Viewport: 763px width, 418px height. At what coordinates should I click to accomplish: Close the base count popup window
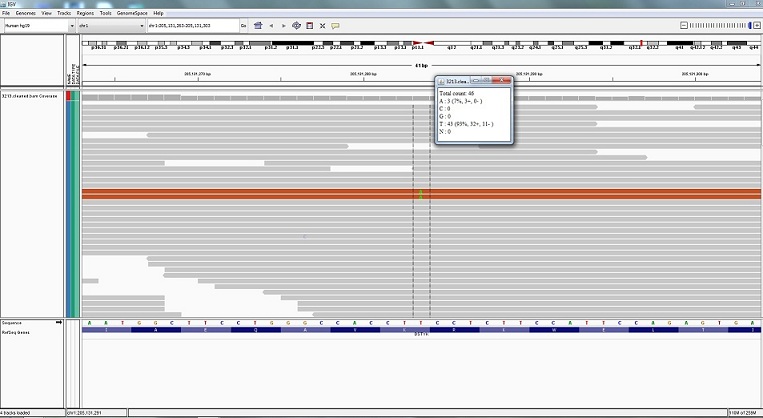[501, 81]
